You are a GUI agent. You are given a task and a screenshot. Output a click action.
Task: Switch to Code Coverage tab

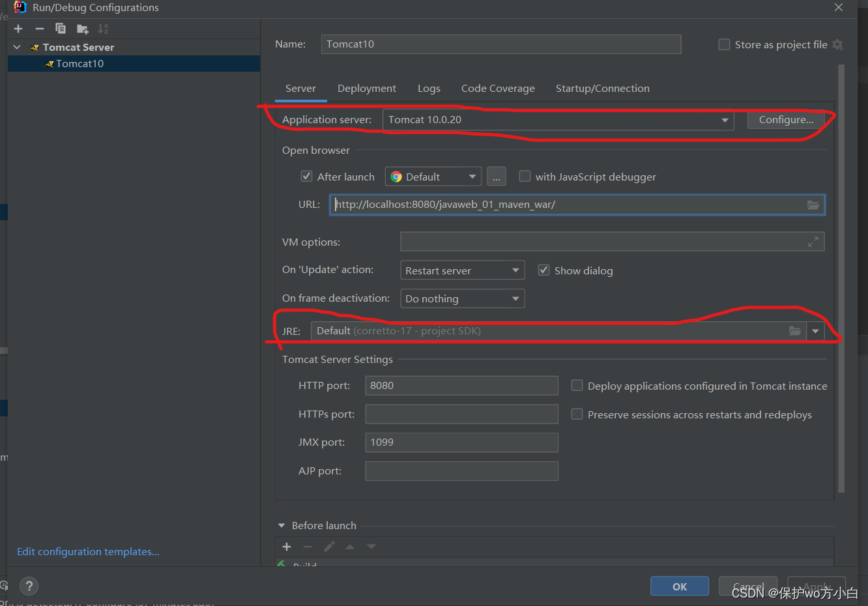[498, 89]
